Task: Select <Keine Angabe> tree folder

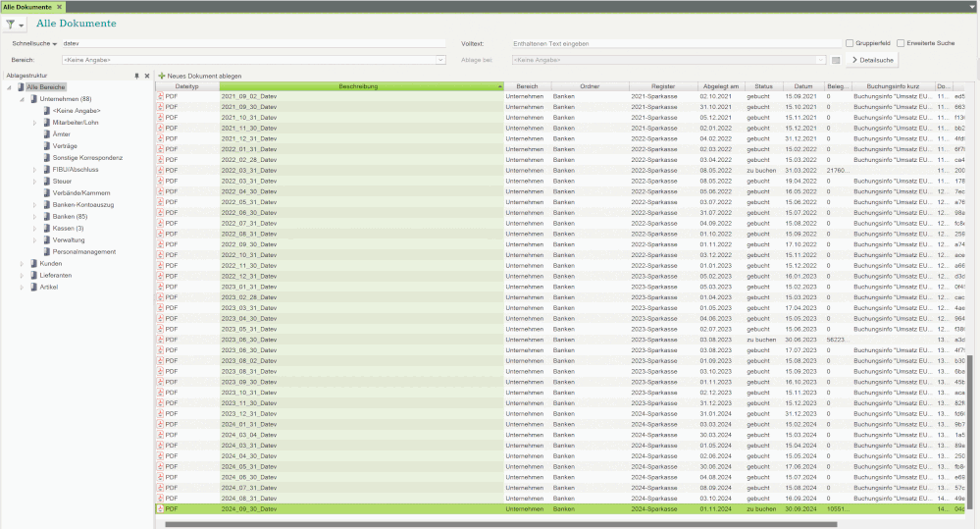Action: [77, 111]
